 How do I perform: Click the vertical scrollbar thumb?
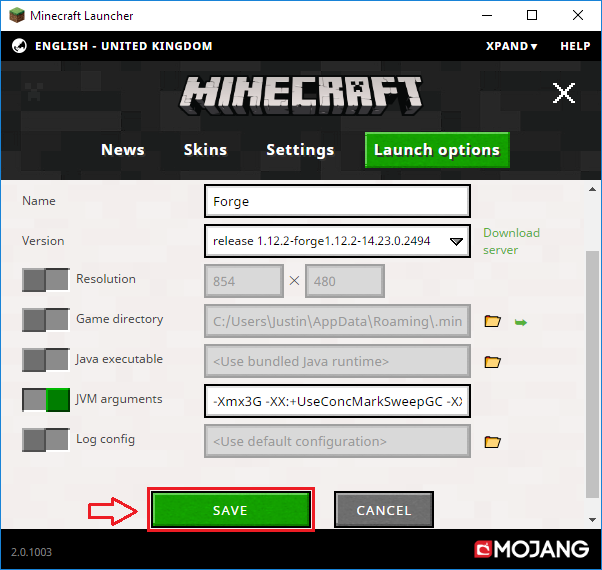592,374
